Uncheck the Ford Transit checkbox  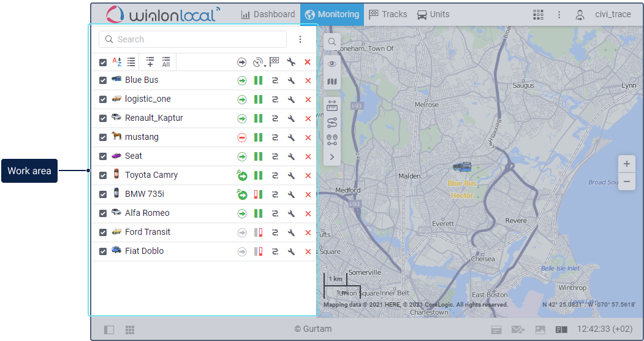click(x=103, y=232)
